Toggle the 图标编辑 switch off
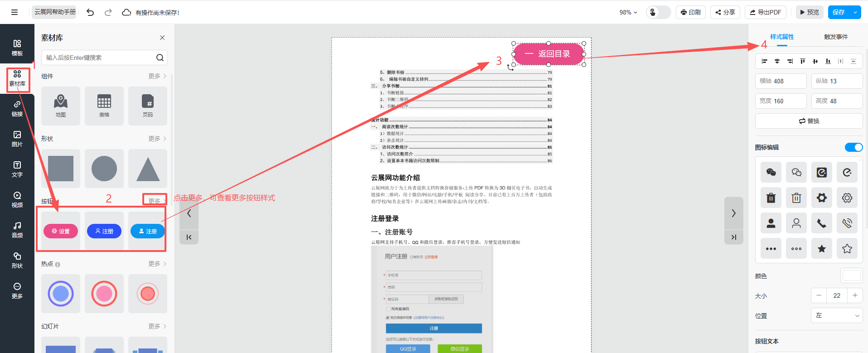This screenshot has width=868, height=353. tap(853, 147)
